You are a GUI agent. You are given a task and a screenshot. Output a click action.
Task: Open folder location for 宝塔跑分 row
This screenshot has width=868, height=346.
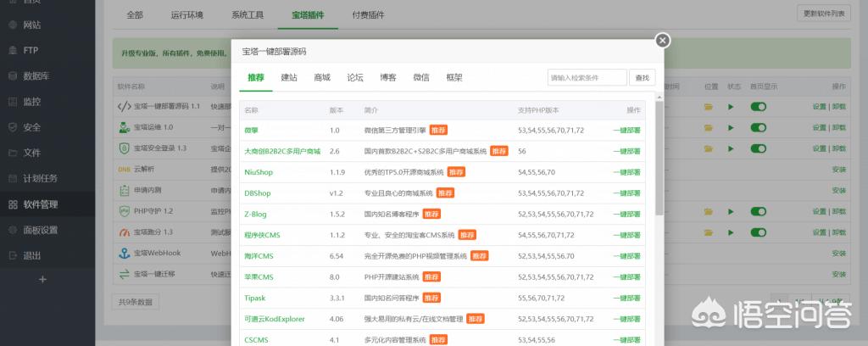[x=708, y=233]
